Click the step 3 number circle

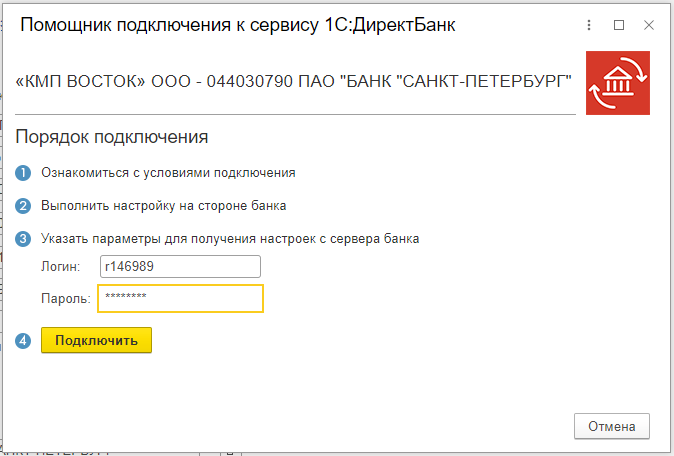point(24,239)
